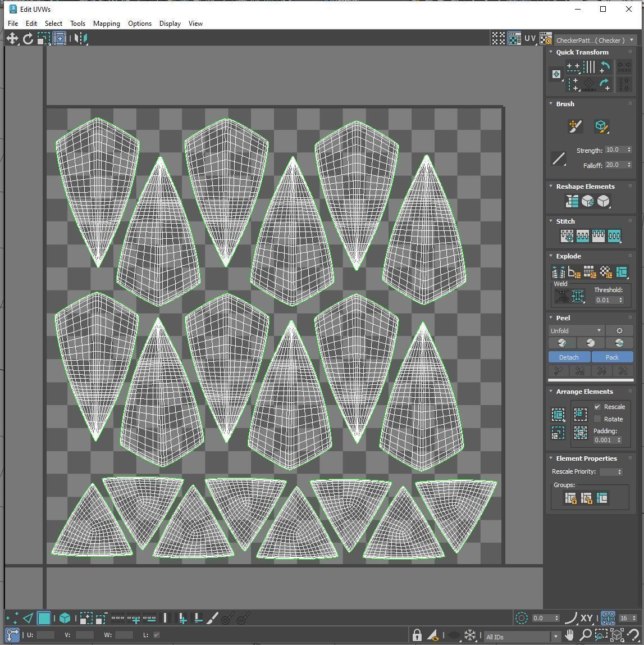The image size is (644, 645).
Task: Open the Unfold dropdown in Peel
Action: [576, 331]
